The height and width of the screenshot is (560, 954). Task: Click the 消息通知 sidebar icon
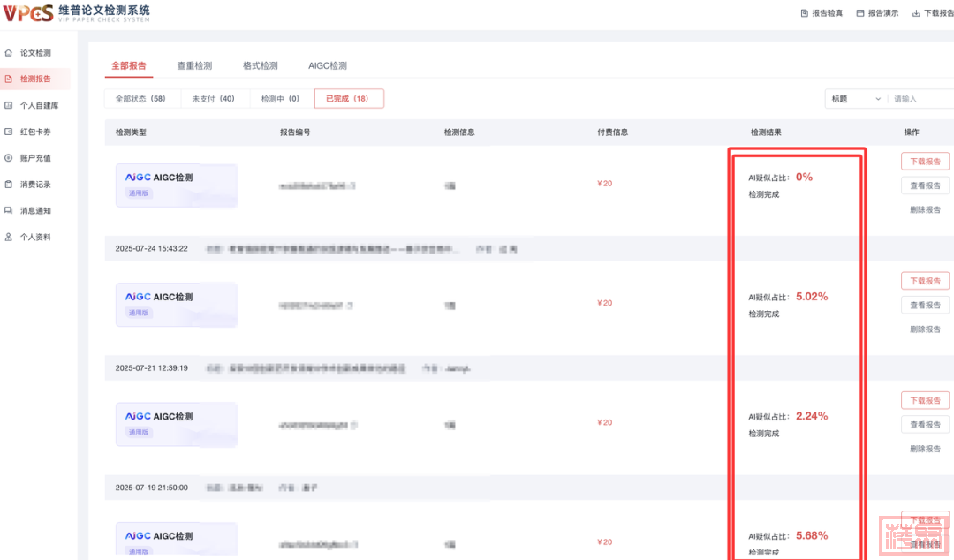9,211
